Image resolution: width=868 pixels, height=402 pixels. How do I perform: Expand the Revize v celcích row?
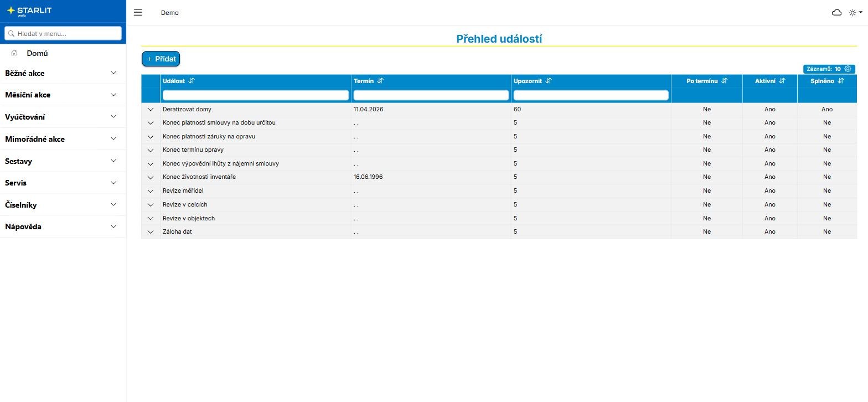(151, 205)
